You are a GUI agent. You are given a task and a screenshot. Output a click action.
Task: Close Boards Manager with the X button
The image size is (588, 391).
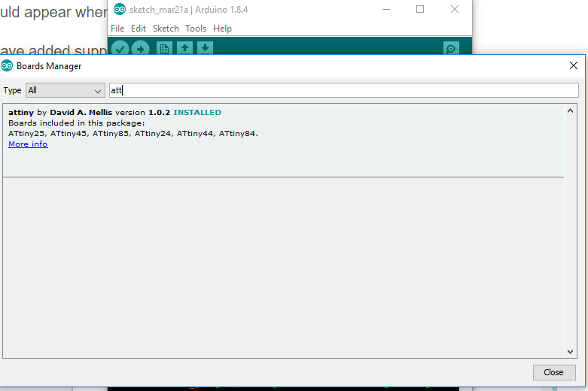tap(574, 65)
